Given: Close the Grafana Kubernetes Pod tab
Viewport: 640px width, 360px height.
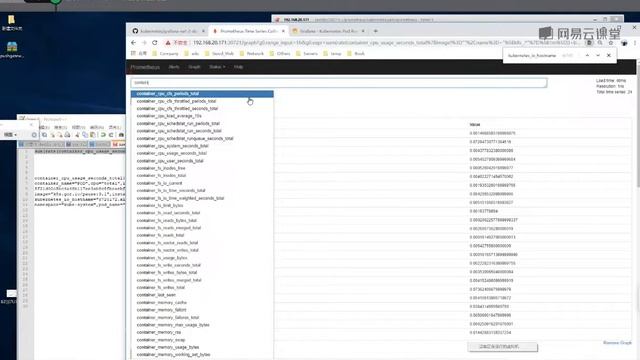Looking at the screenshot, I should pos(363,31).
